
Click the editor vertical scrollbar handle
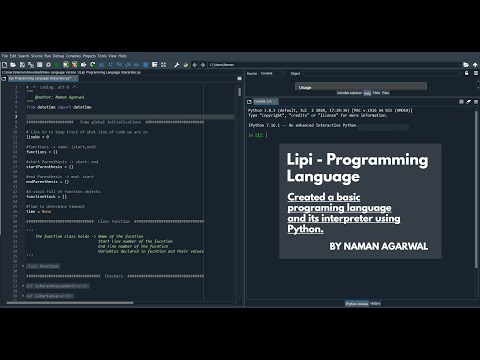coord(239,92)
